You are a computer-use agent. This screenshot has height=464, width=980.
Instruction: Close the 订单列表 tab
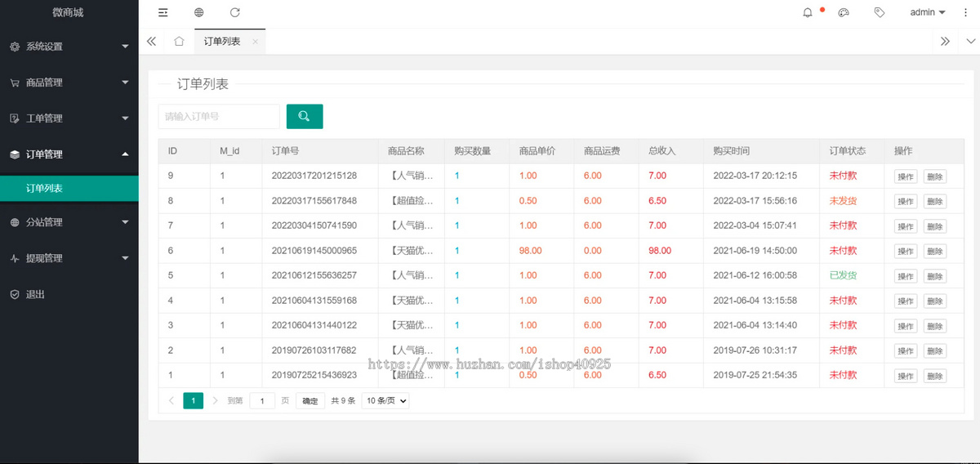(x=255, y=42)
